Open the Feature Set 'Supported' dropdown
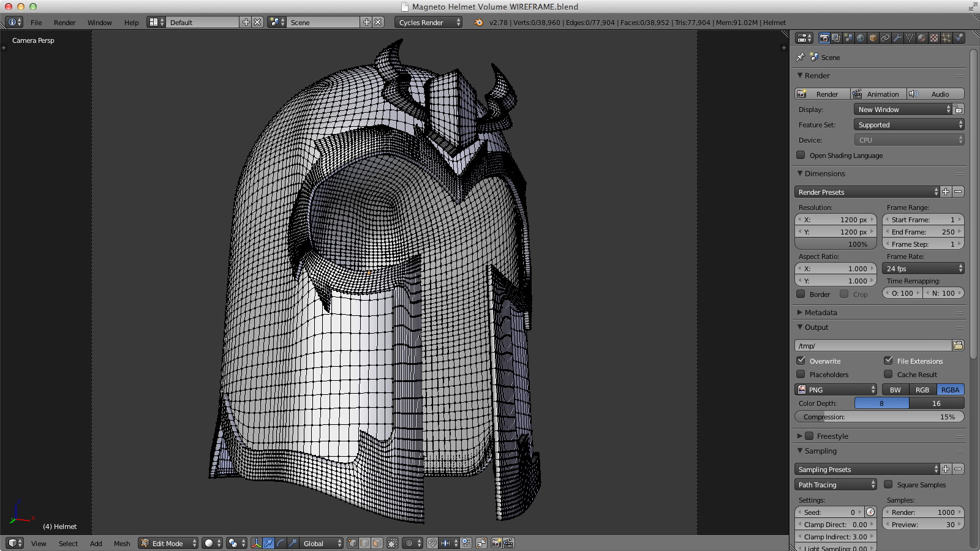The width and height of the screenshot is (980, 551). 909,124
